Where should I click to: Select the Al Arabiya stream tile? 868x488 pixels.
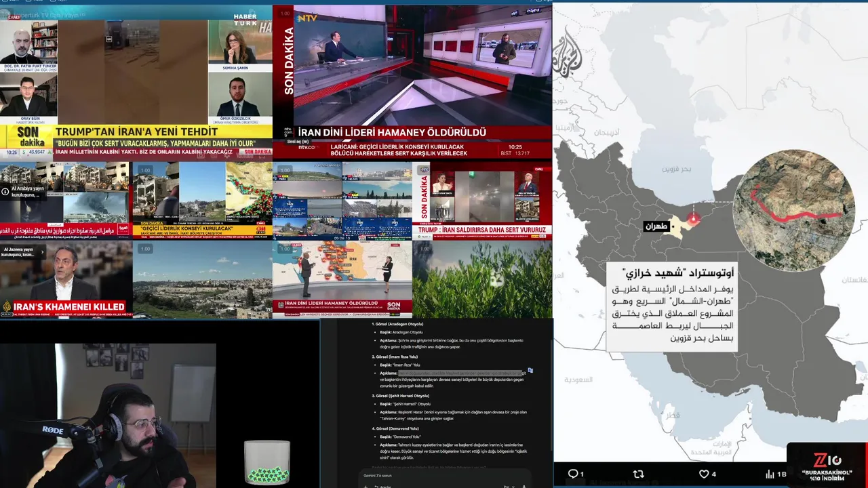pos(65,201)
